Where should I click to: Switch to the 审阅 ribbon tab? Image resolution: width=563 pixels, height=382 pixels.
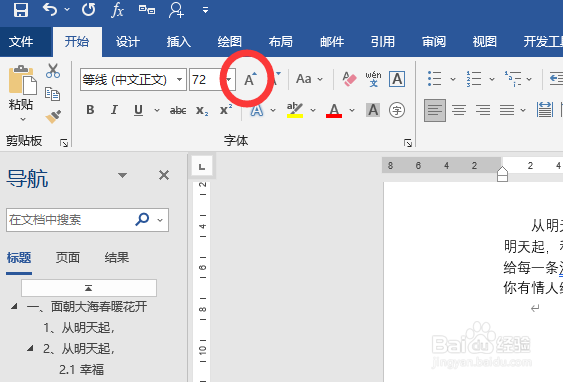[434, 42]
